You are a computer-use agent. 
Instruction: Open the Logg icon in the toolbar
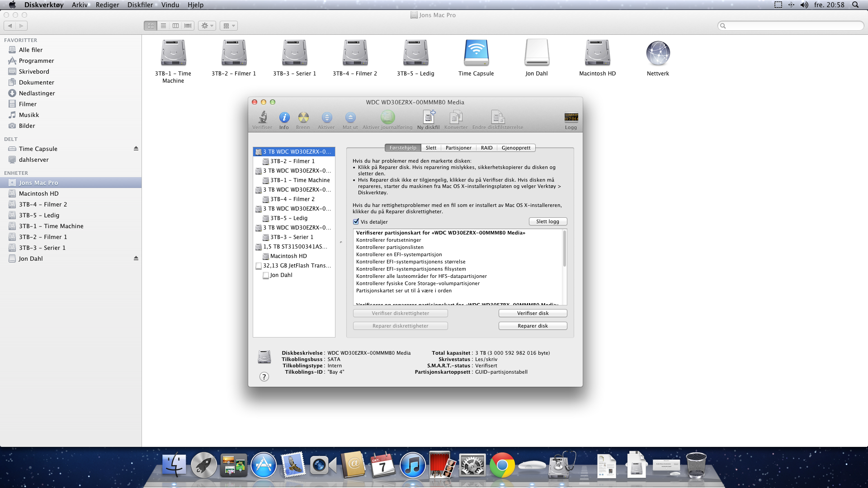tap(571, 120)
